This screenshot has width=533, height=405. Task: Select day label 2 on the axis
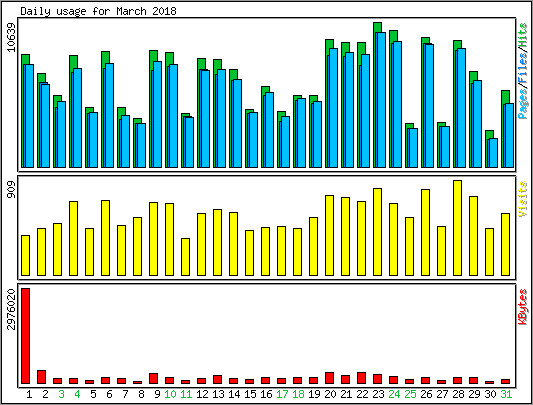point(45,394)
